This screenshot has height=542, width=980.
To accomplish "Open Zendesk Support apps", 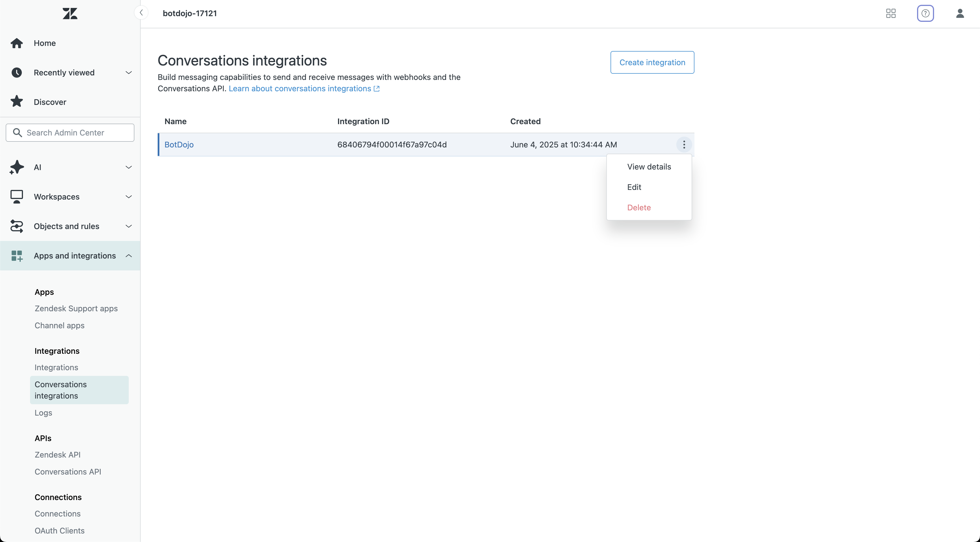I will click(76, 308).
